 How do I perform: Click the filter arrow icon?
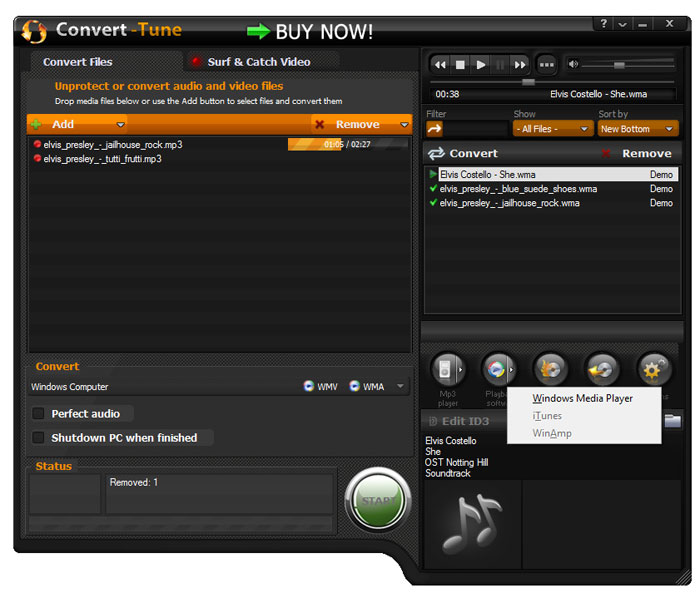pos(434,129)
